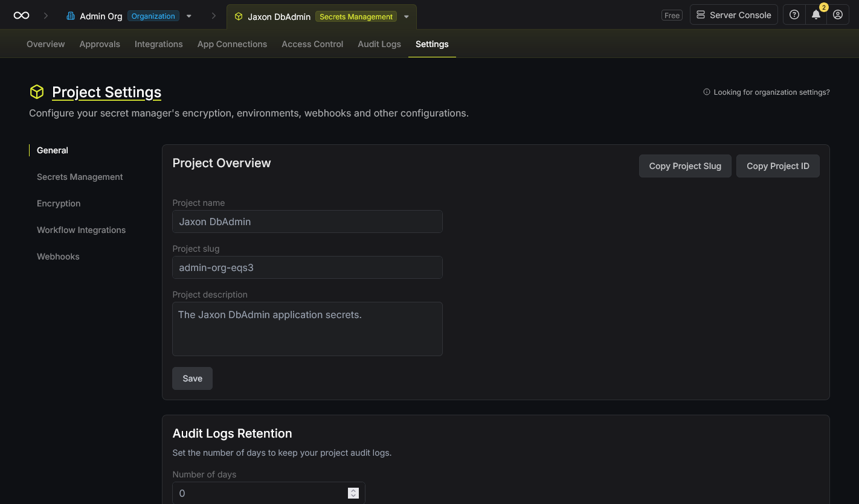Viewport: 859px width, 504px height.
Task: Click the help question mark icon
Action: click(794, 14)
